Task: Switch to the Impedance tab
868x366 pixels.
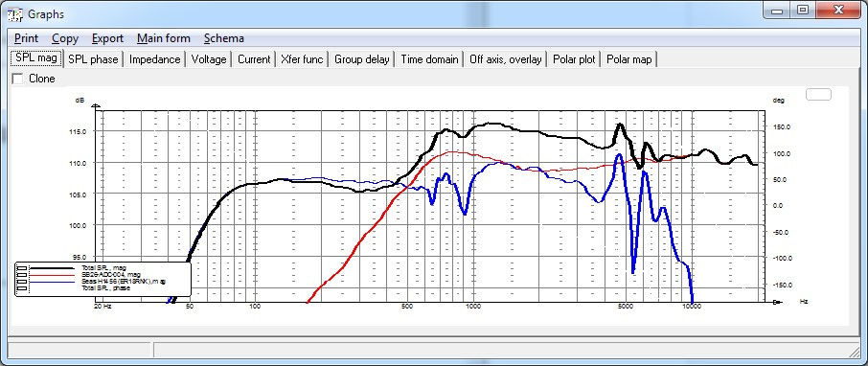Action: [155, 59]
